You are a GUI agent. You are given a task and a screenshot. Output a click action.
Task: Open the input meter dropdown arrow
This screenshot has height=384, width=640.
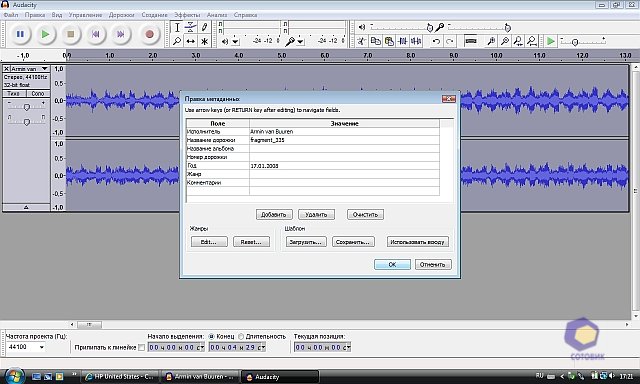pyautogui.click(x=300, y=41)
